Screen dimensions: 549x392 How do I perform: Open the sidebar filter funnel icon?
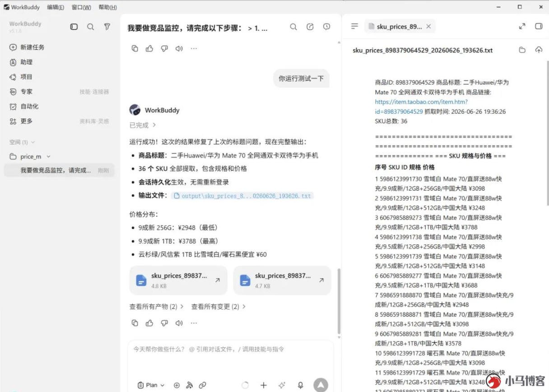click(x=107, y=27)
